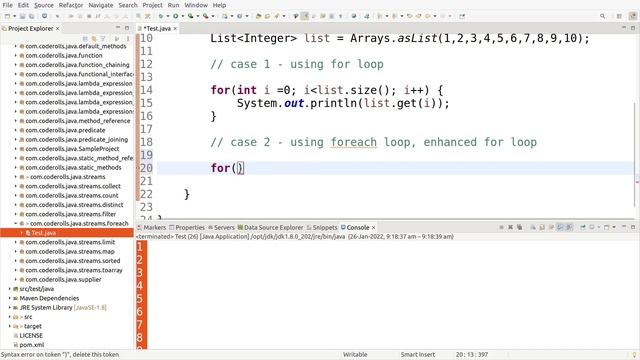Click Pin Console icon

click(583, 227)
